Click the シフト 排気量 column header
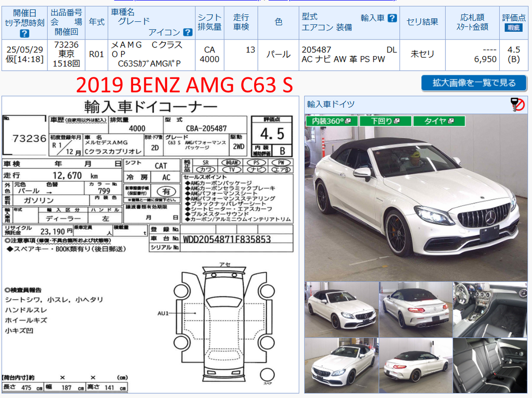This screenshot has height=398, width=532. pos(209,22)
